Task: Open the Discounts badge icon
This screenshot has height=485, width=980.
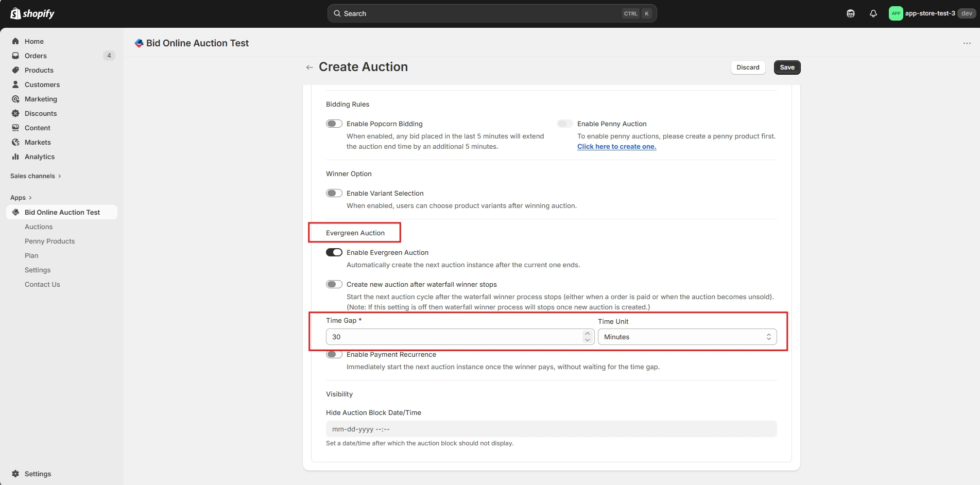Action: coord(15,113)
